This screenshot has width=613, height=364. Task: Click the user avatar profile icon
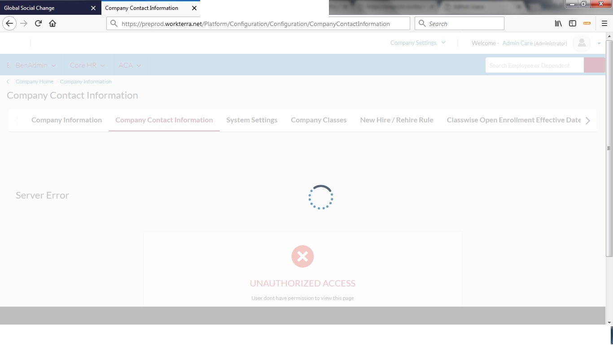(582, 43)
